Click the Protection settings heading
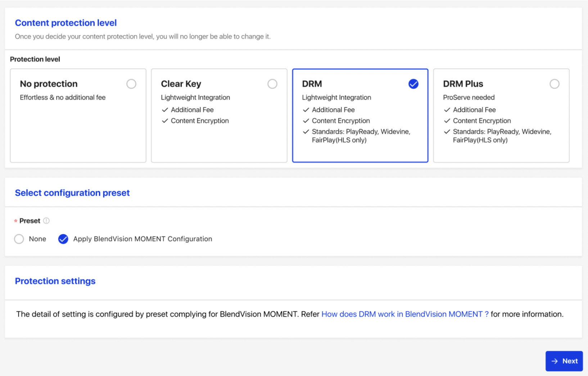This screenshot has height=376, width=588. point(55,281)
